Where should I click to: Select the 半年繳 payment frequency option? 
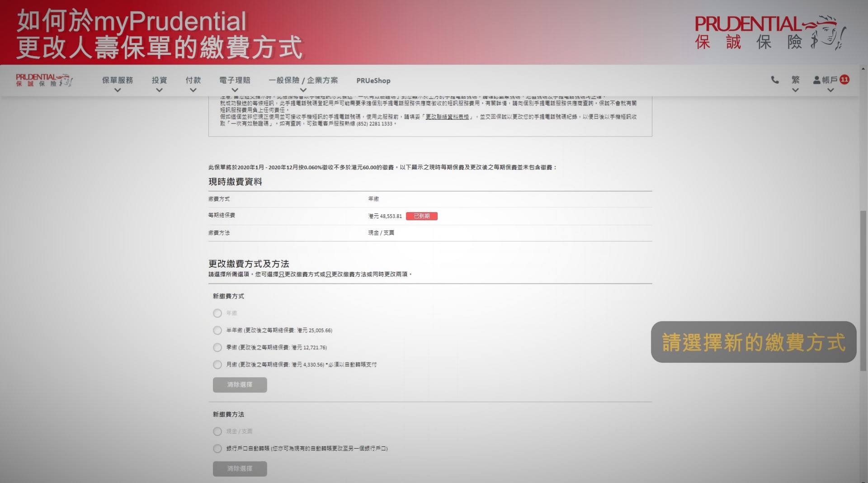(x=217, y=330)
